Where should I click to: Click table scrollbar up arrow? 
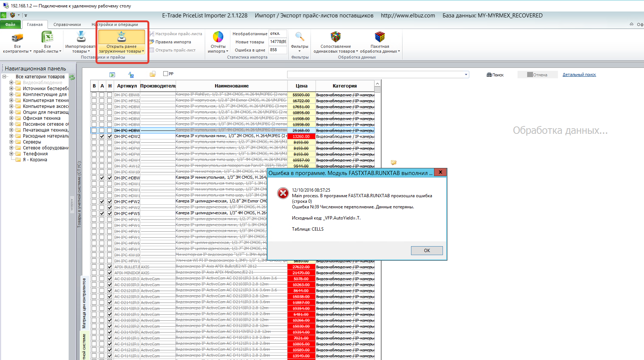[x=377, y=83]
